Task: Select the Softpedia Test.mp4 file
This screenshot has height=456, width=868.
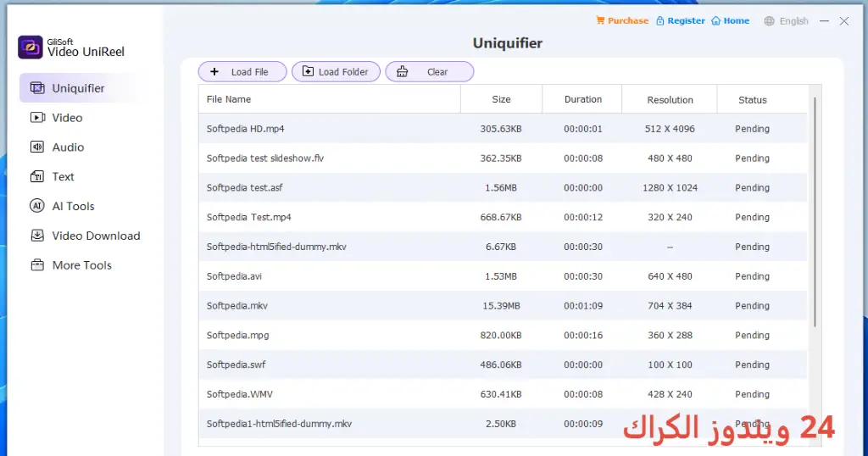Action: 503,217
